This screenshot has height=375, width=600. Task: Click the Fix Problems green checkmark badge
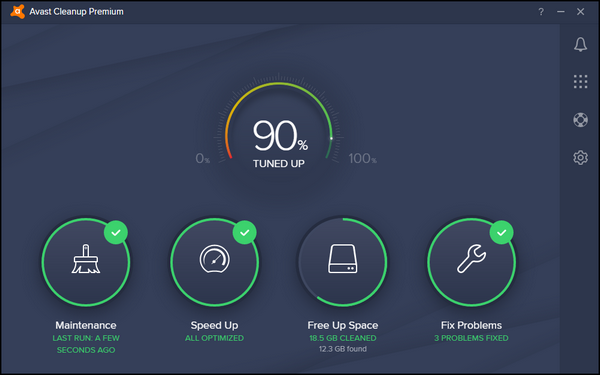502,232
